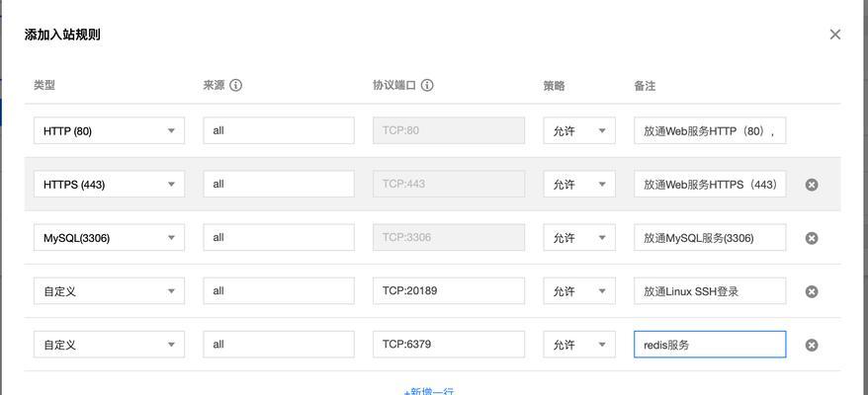Open 允许 policy dropdown in HTTP (80) row

tap(579, 130)
